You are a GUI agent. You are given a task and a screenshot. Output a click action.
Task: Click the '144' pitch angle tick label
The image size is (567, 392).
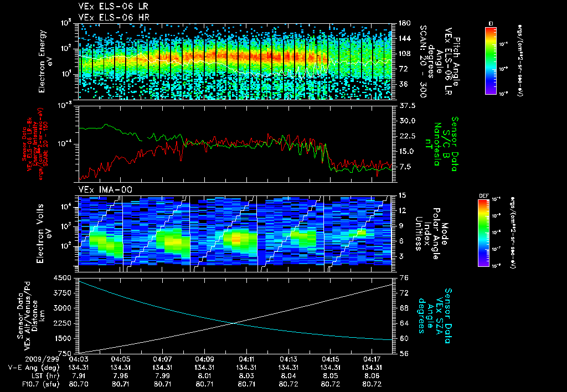point(404,38)
